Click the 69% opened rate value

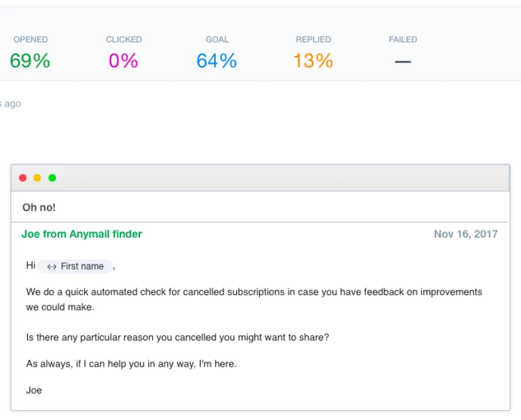pos(30,61)
